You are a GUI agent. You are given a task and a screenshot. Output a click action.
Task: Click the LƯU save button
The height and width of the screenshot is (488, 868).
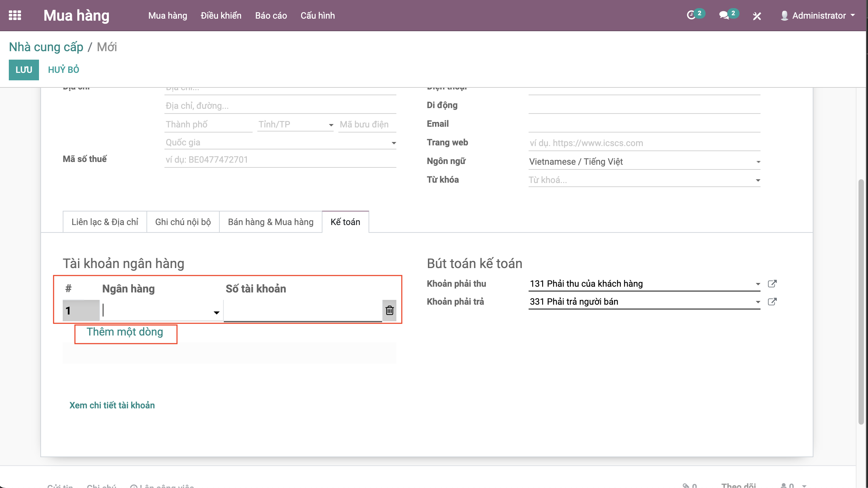coord(24,70)
